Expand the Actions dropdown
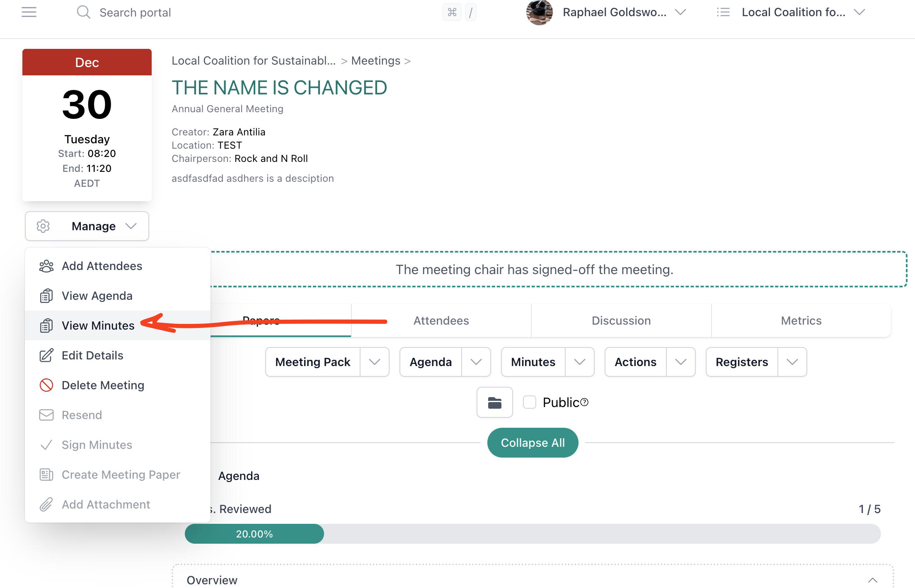This screenshot has height=588, width=915. 681,362
